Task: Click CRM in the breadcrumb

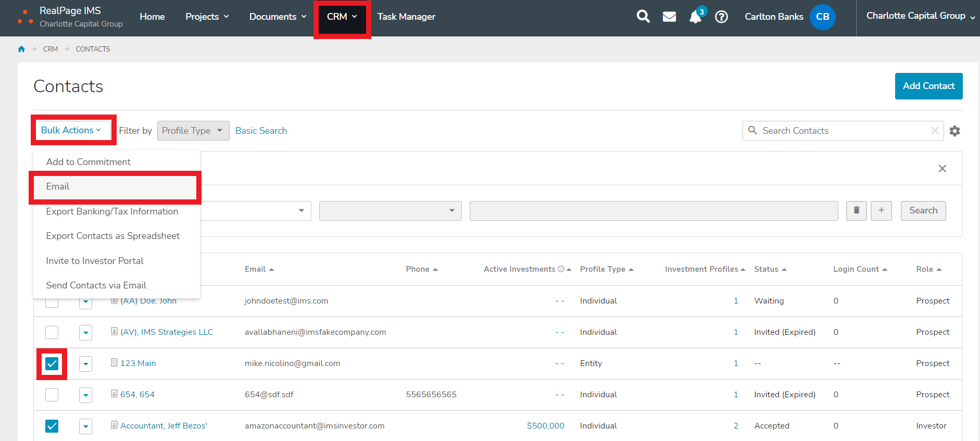Action: click(x=51, y=49)
